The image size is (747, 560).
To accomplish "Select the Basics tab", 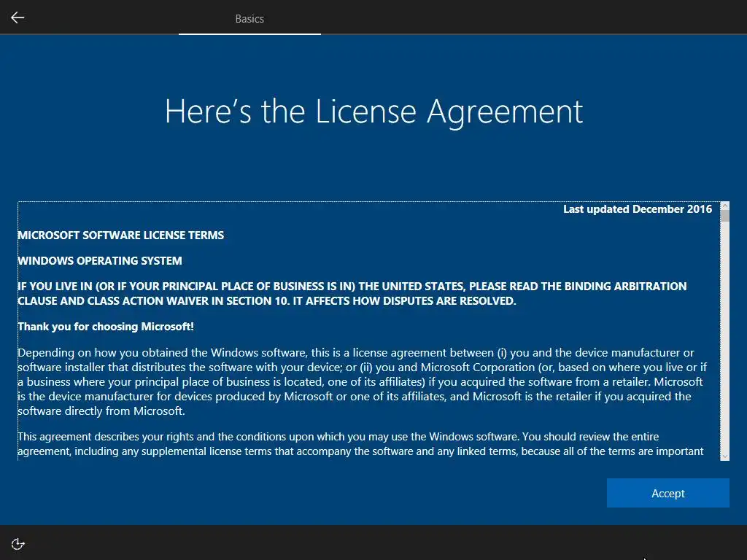I will pyautogui.click(x=249, y=18).
